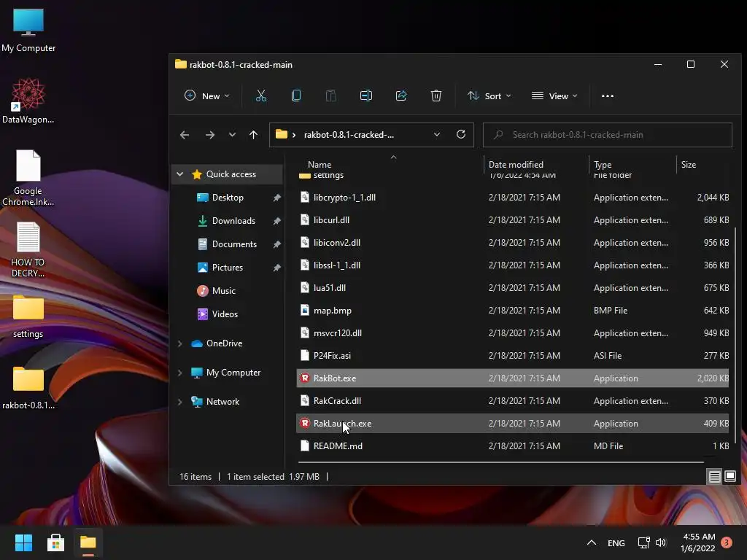Select RakBot.exe application
The width and height of the screenshot is (747, 560).
tap(513, 378)
